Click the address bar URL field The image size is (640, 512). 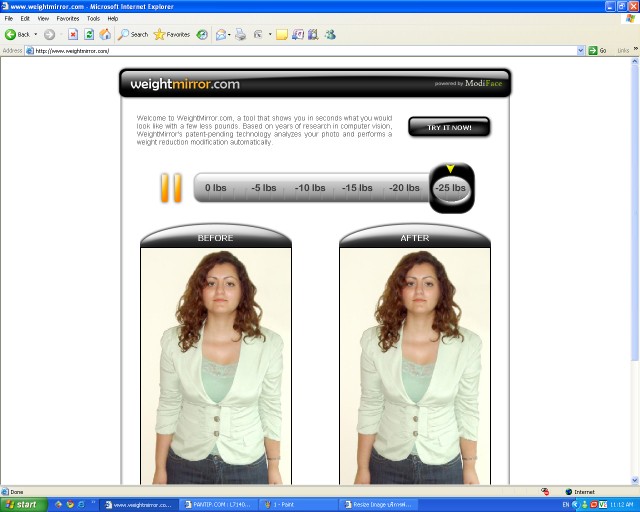301,51
